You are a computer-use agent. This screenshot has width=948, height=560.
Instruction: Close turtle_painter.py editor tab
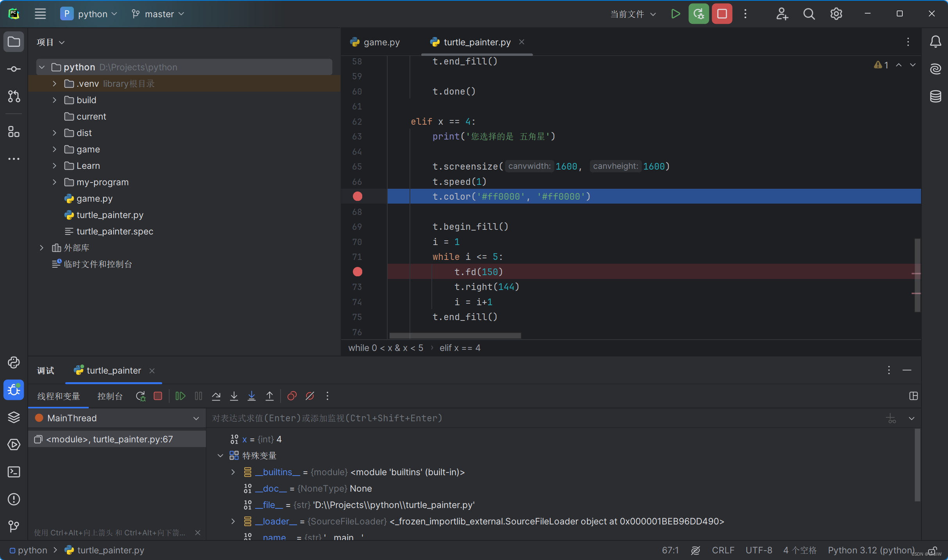click(x=522, y=42)
